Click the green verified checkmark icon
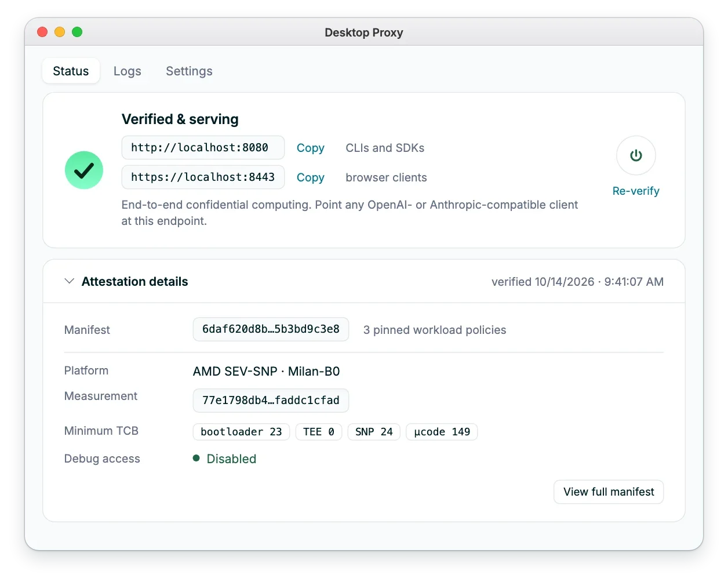Screen dimensions: 728x582 coord(84,170)
